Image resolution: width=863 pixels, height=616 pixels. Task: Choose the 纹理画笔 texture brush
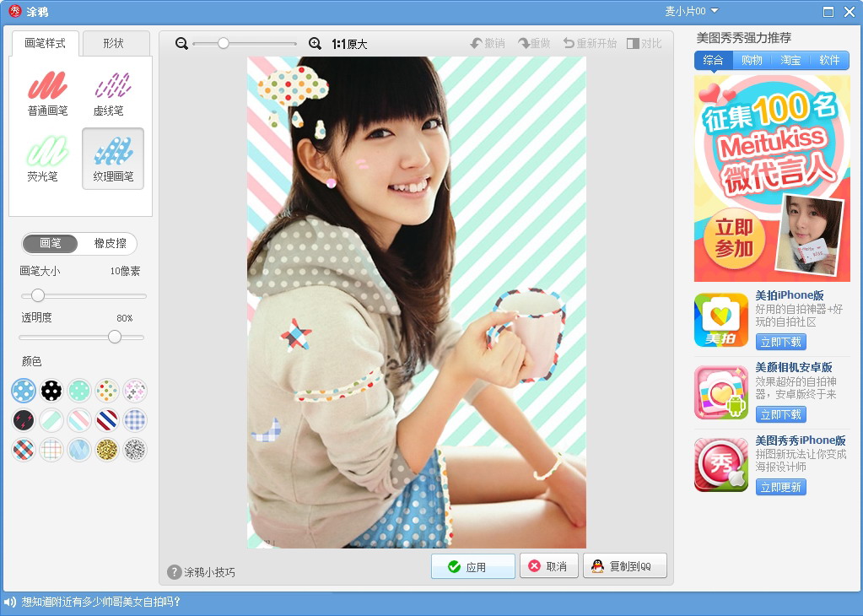(113, 159)
